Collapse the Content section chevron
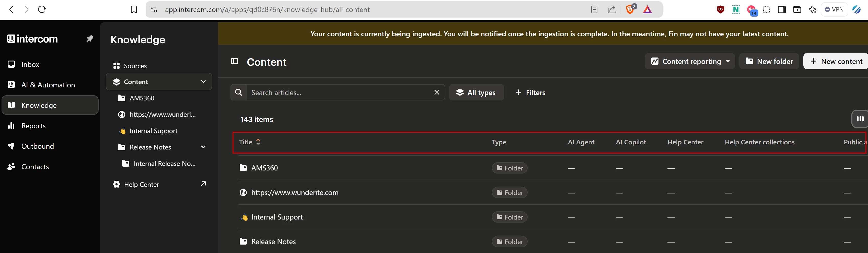Image resolution: width=868 pixels, height=253 pixels. coord(203,82)
